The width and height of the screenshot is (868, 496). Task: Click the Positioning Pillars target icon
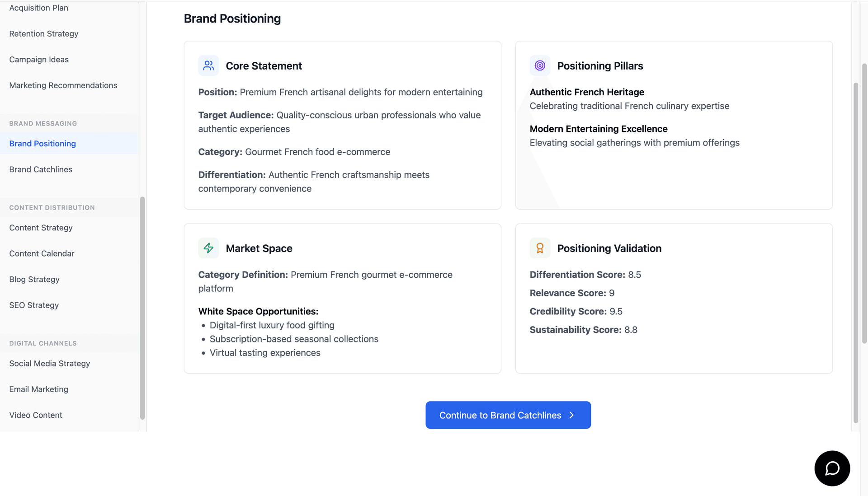(x=540, y=66)
